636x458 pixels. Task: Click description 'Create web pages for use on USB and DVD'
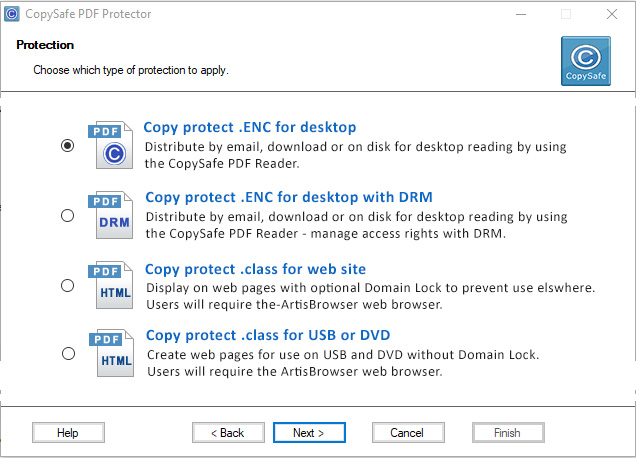click(343, 355)
